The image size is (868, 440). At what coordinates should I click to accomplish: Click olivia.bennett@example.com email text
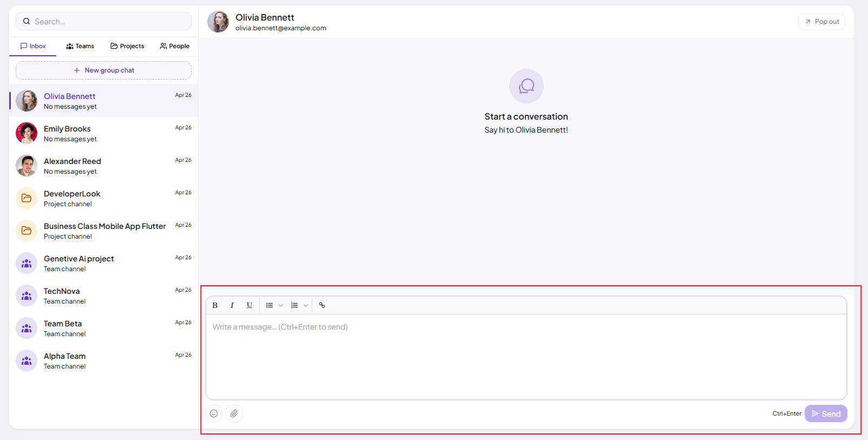(281, 28)
